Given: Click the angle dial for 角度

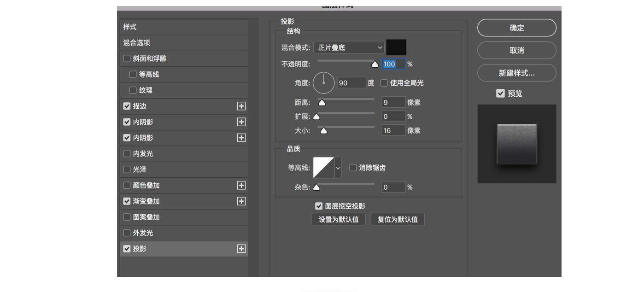Looking at the screenshot, I should pos(324,83).
